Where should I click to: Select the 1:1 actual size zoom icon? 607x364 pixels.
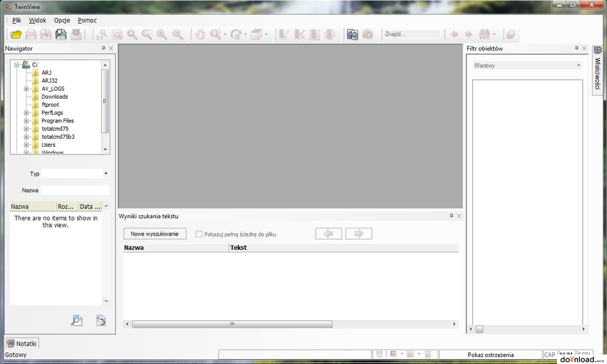[x=102, y=34]
